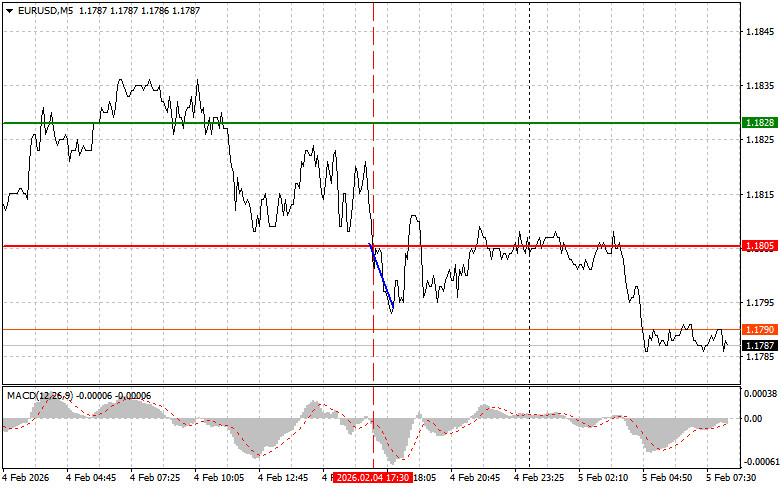This screenshot has width=781, height=489.
Task: Click the red 2026.02.04 17:30 date label
Action: tap(373, 478)
